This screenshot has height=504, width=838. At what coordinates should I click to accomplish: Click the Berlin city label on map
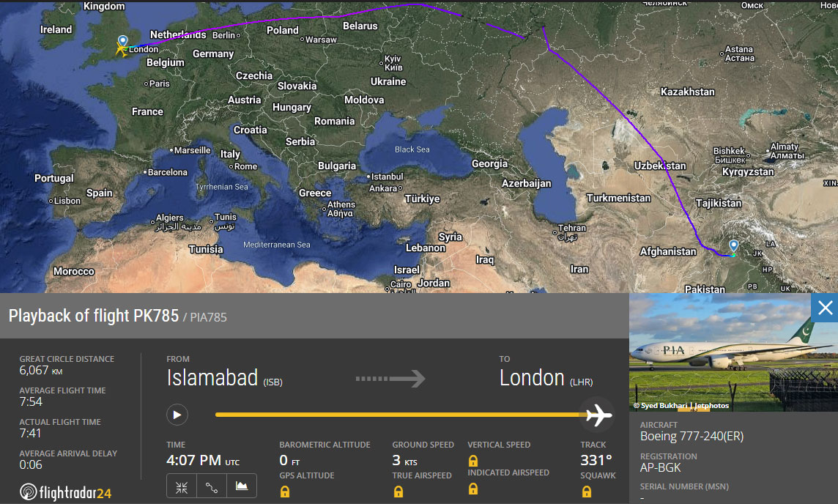pyautogui.click(x=223, y=35)
